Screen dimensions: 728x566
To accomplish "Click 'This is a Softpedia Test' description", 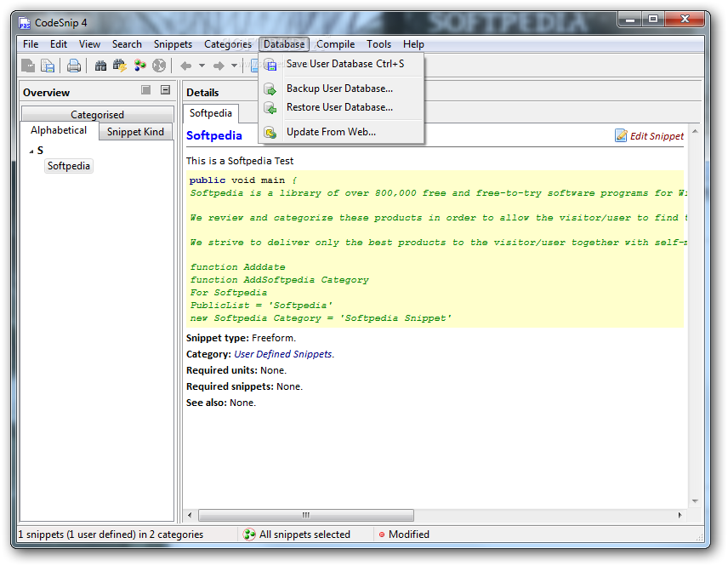I will pyautogui.click(x=240, y=161).
